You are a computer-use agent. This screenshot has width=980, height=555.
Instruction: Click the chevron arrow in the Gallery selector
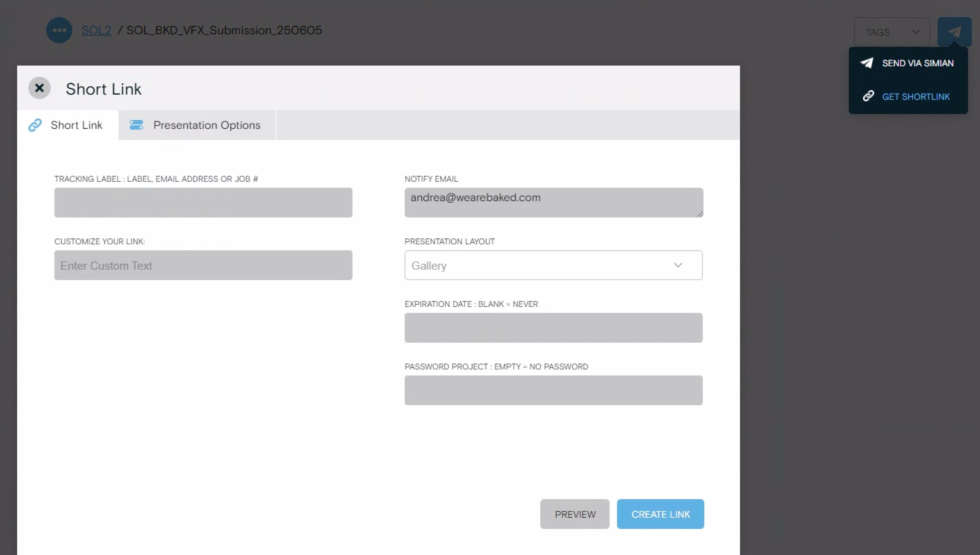point(677,265)
